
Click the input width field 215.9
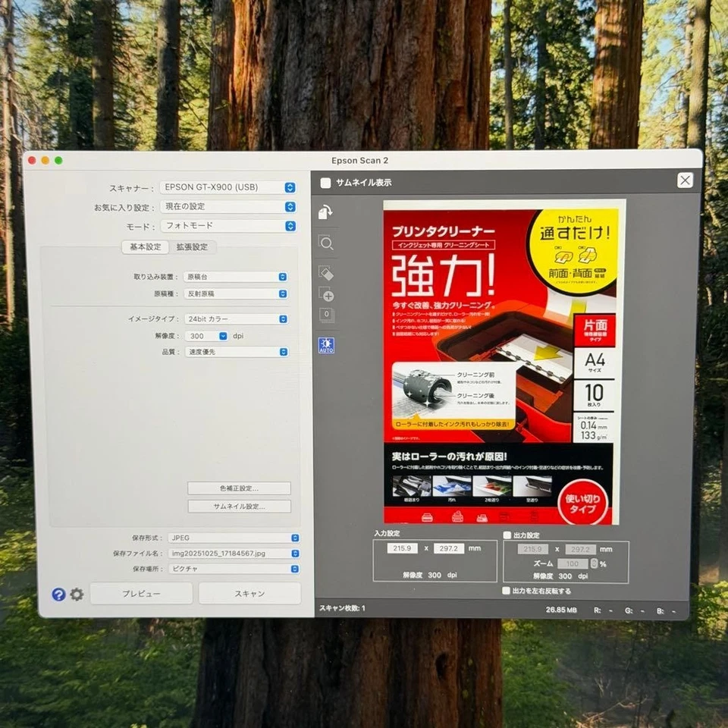click(x=402, y=548)
